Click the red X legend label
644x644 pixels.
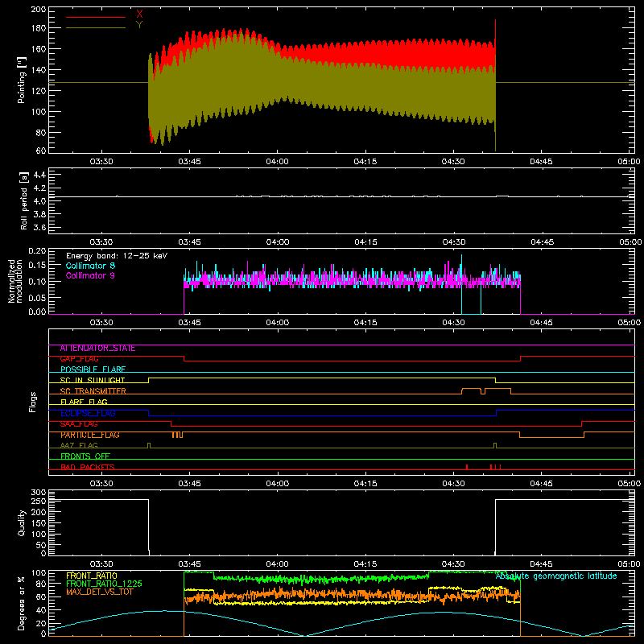[139, 14]
